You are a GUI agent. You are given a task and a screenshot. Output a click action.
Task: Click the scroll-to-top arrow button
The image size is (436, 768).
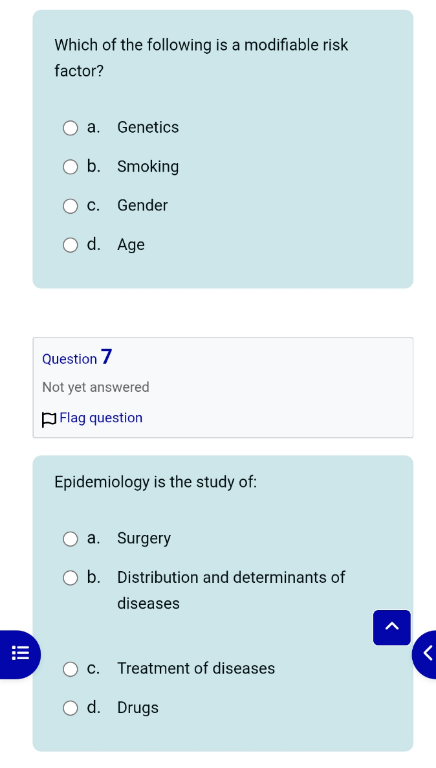(x=391, y=627)
